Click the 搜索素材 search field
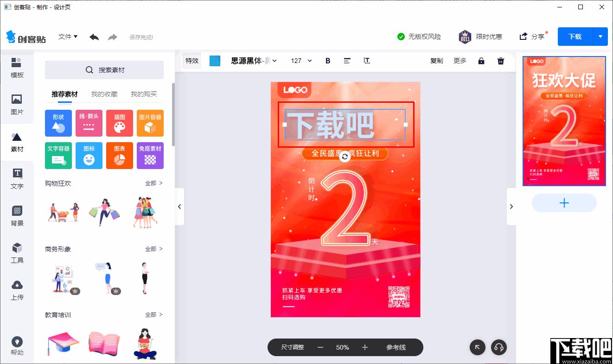 click(x=104, y=70)
